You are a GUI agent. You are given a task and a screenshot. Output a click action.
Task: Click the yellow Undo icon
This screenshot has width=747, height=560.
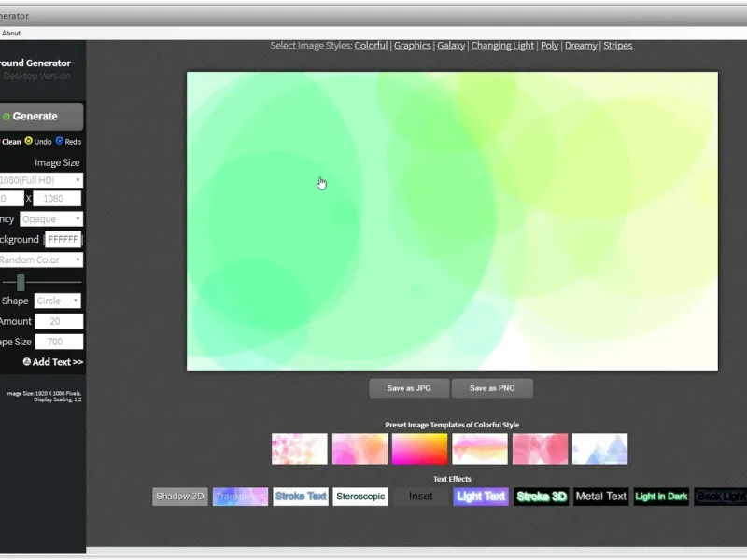tap(29, 141)
